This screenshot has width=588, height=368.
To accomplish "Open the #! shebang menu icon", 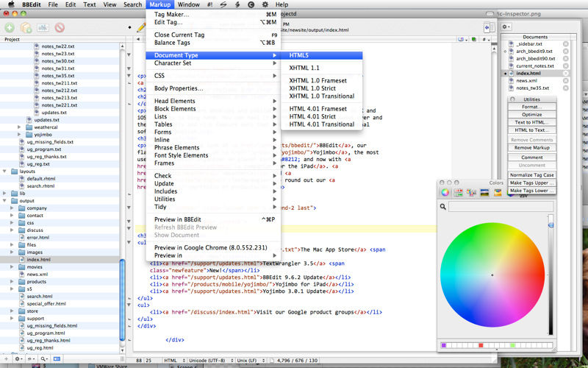I will 209,4.
